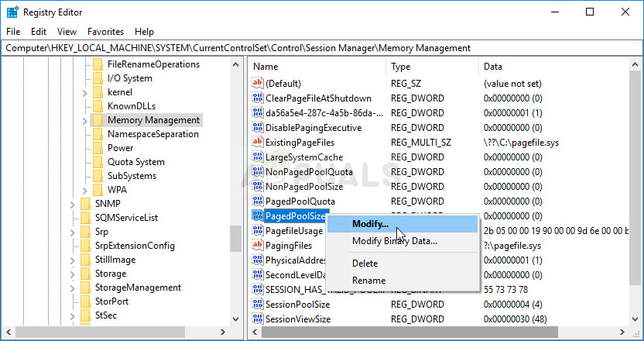644x341 pixels.
Task: Expand the SNMP registry key
Action: pyautogui.click(x=72, y=204)
